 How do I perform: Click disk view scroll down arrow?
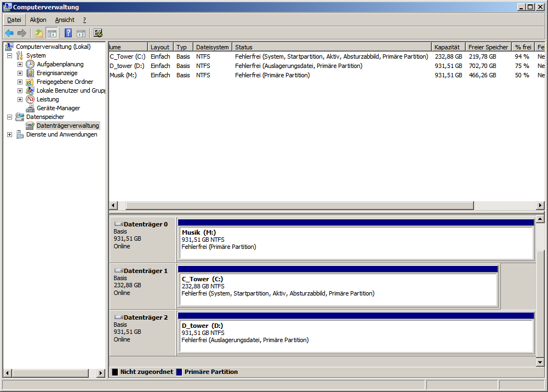click(x=540, y=362)
